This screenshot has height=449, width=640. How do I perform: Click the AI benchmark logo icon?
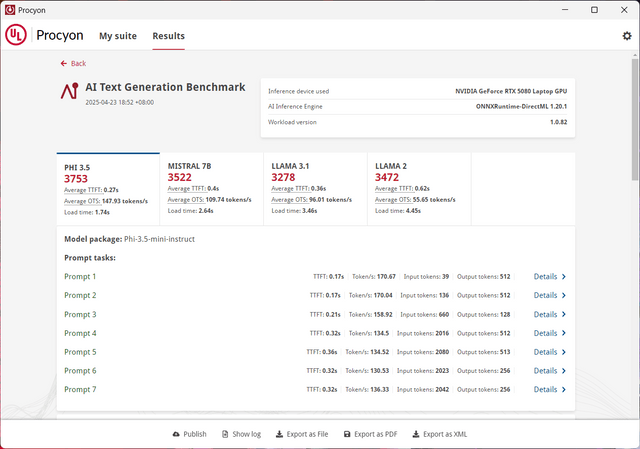pyautogui.click(x=69, y=91)
